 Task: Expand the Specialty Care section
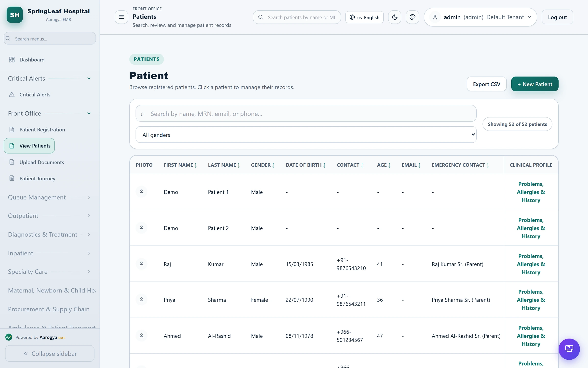49,272
